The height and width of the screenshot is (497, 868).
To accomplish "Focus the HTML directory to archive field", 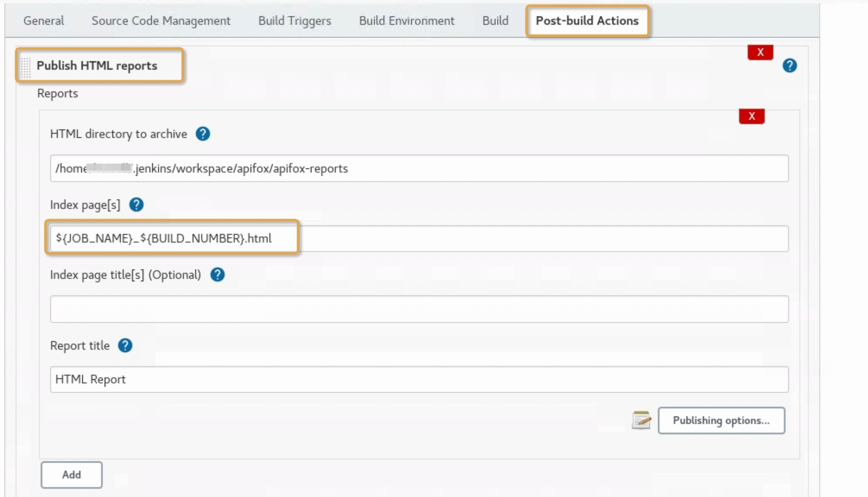I will (419, 168).
